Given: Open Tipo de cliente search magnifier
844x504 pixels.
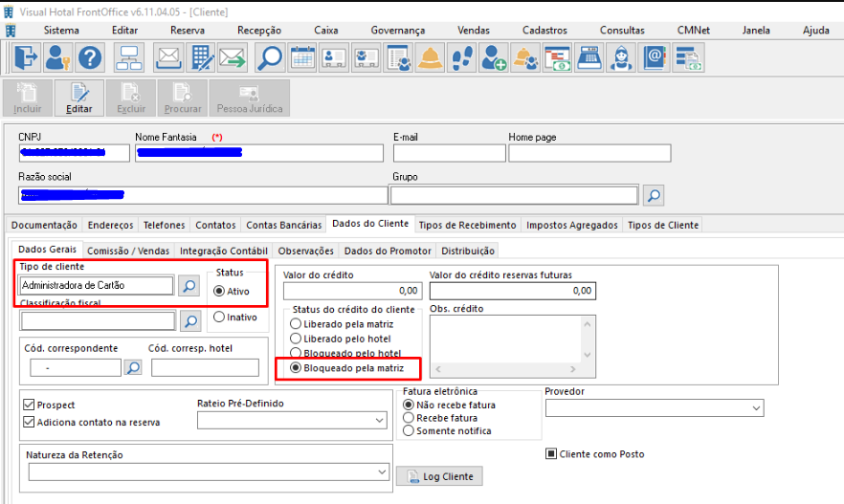Looking at the screenshot, I should pos(189,286).
